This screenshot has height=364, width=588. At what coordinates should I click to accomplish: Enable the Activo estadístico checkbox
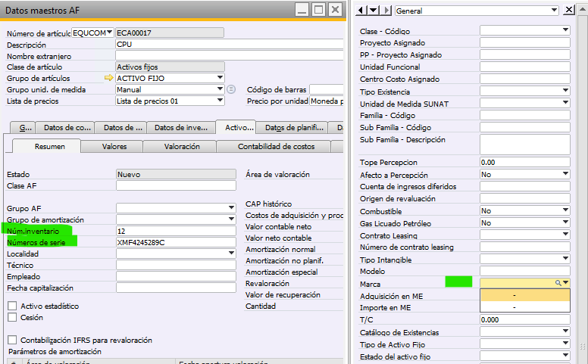[x=11, y=306]
